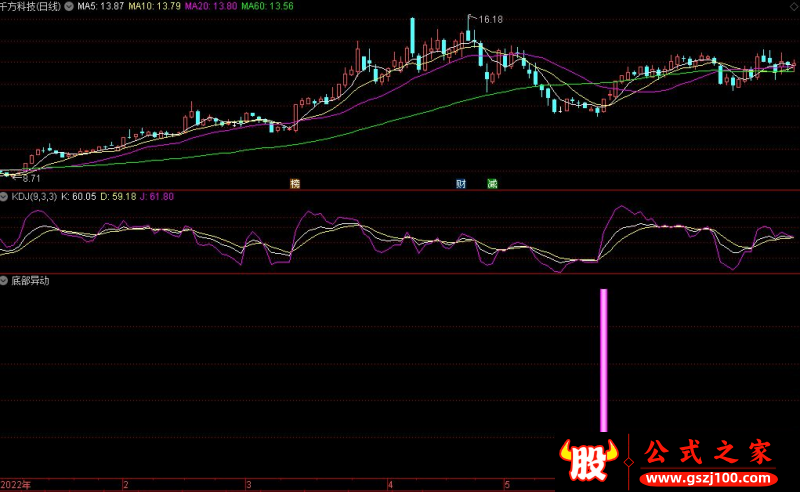The height and width of the screenshot is (492, 800).
Task: Click the 榜 event marker icon
Action: [295, 184]
